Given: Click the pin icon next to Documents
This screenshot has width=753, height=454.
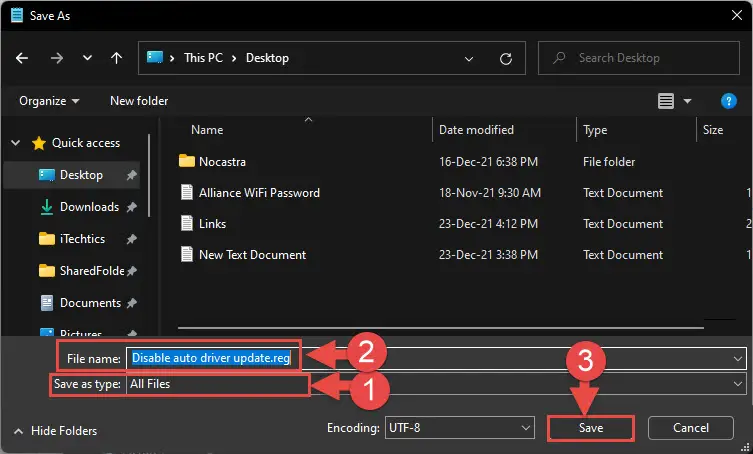Looking at the screenshot, I should [132, 303].
